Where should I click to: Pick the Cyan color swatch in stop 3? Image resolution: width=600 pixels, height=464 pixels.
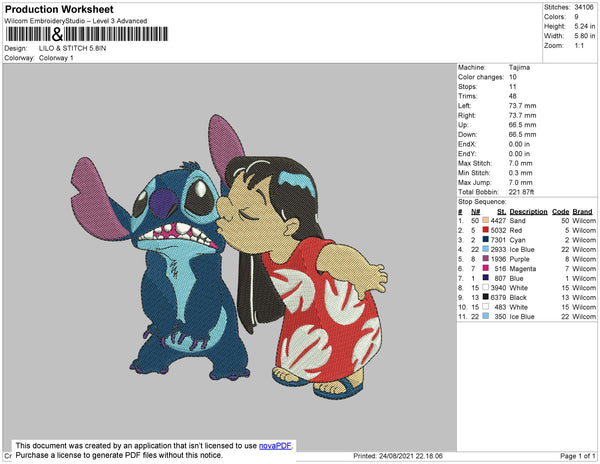click(x=485, y=240)
